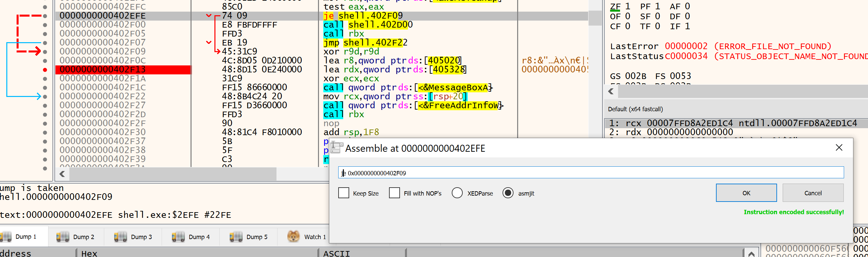Click the instruction input field in Assemble dialog
The height and width of the screenshot is (257, 868).
(591, 173)
